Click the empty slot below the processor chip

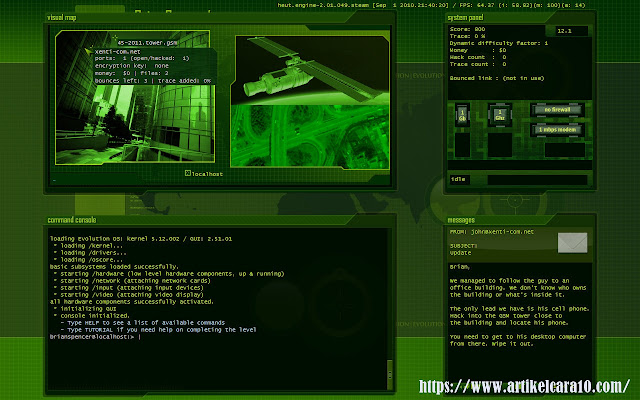[500, 145]
